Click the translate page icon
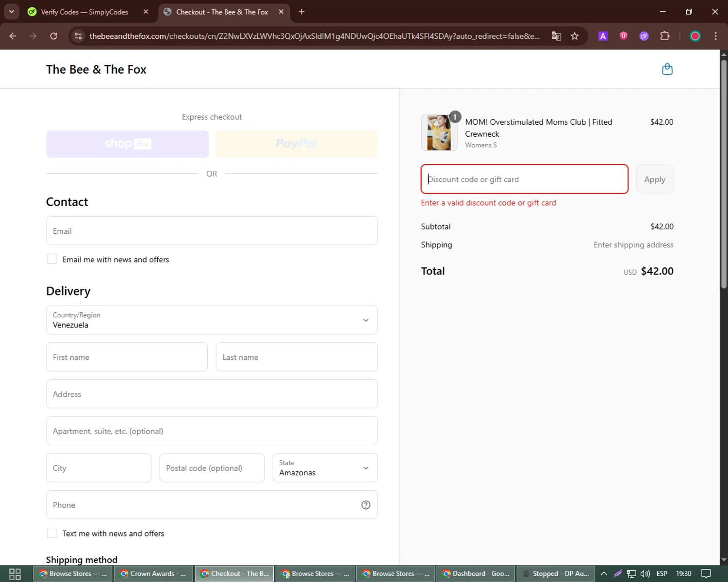This screenshot has width=728, height=582. (x=556, y=36)
